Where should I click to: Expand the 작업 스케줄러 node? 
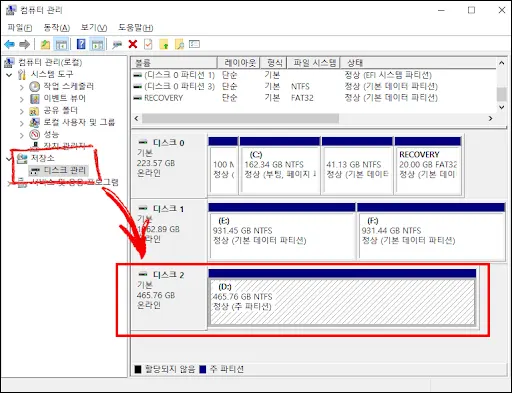coord(22,87)
